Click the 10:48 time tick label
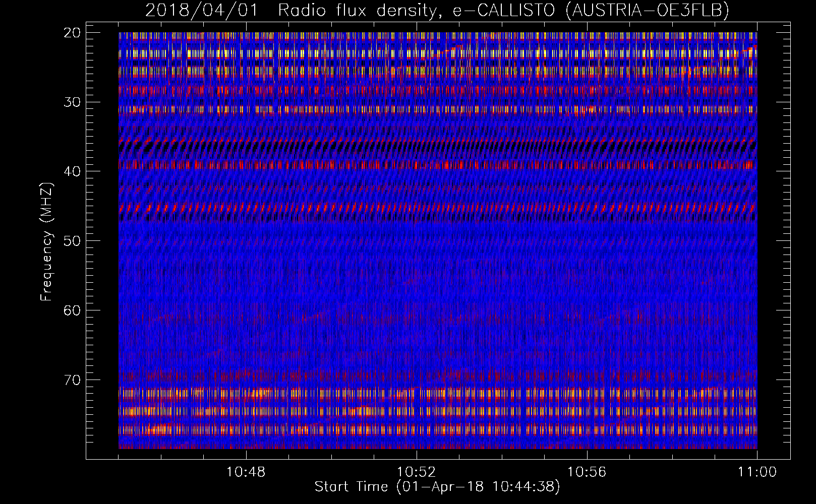Image resolution: width=816 pixels, height=504 pixels. (x=246, y=472)
